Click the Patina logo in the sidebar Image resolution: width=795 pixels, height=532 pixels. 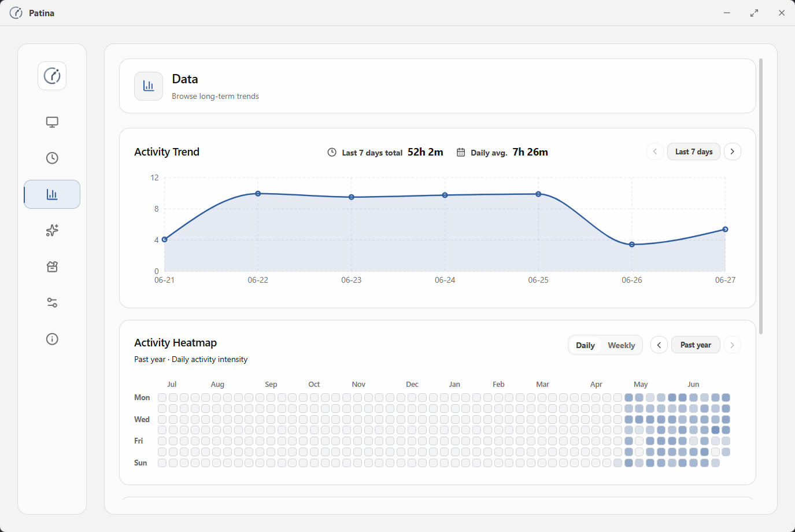pyautogui.click(x=52, y=76)
